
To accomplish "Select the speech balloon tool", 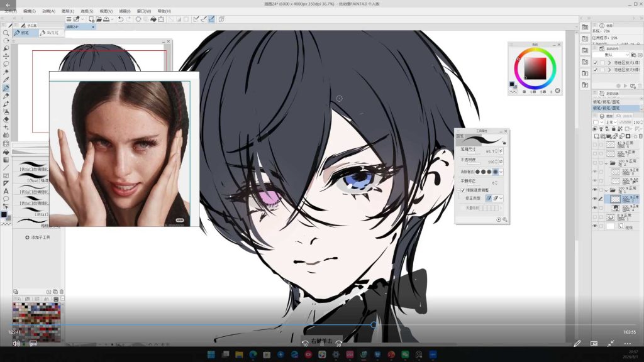I will [6, 199].
